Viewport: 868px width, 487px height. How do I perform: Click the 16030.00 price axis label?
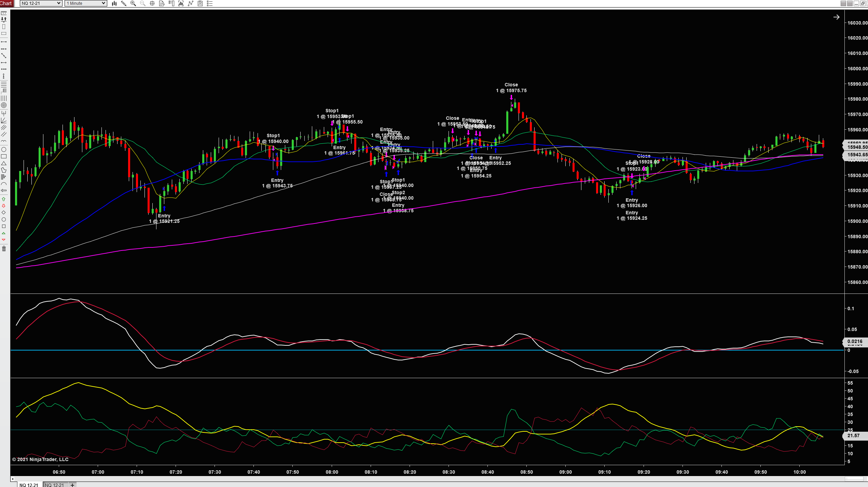click(857, 23)
